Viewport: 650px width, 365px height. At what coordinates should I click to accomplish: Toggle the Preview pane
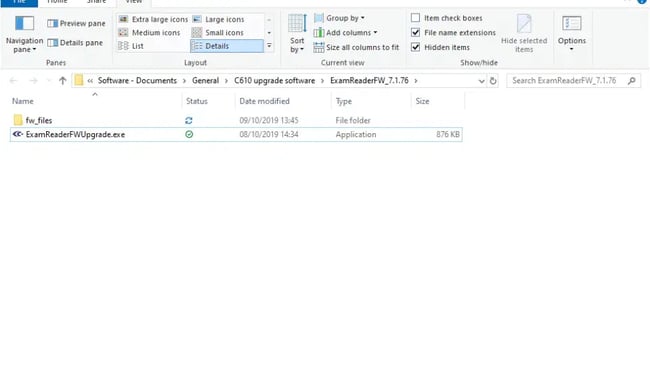(76, 24)
